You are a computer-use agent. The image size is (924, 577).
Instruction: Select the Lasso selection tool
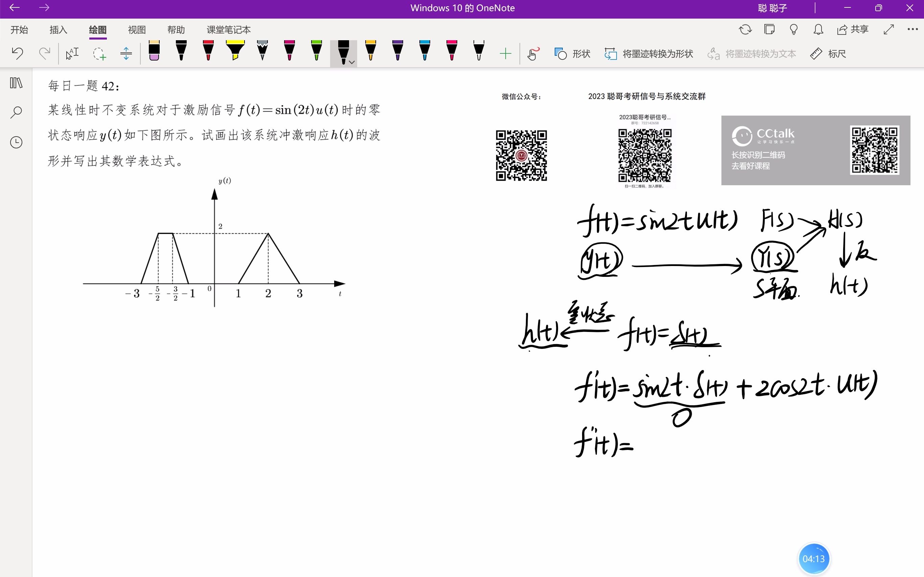(99, 53)
